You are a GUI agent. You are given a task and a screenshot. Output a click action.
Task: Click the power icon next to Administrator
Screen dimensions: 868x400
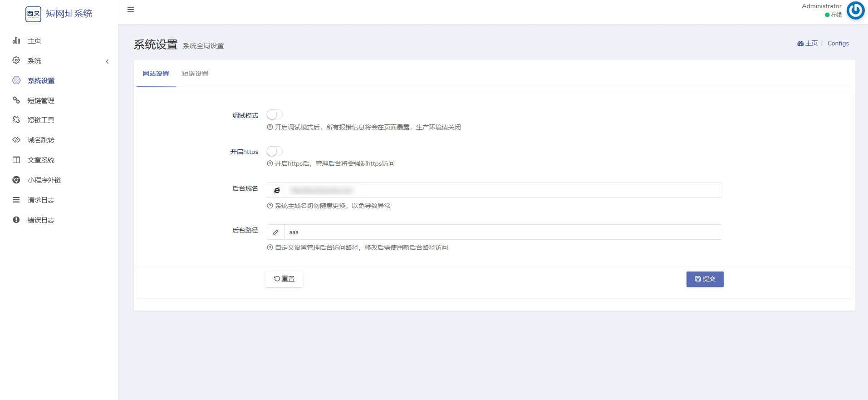point(855,10)
